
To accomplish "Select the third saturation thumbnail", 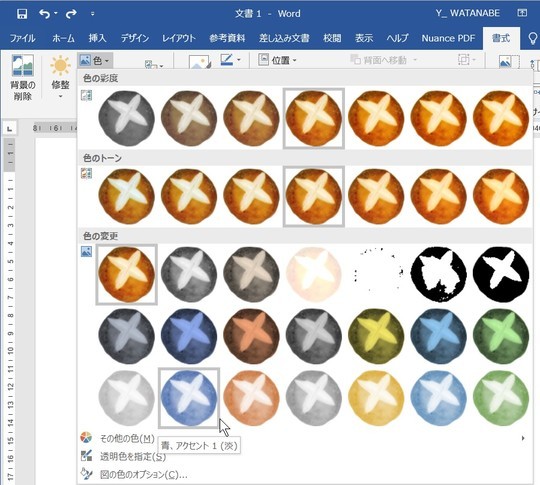I will coord(251,118).
